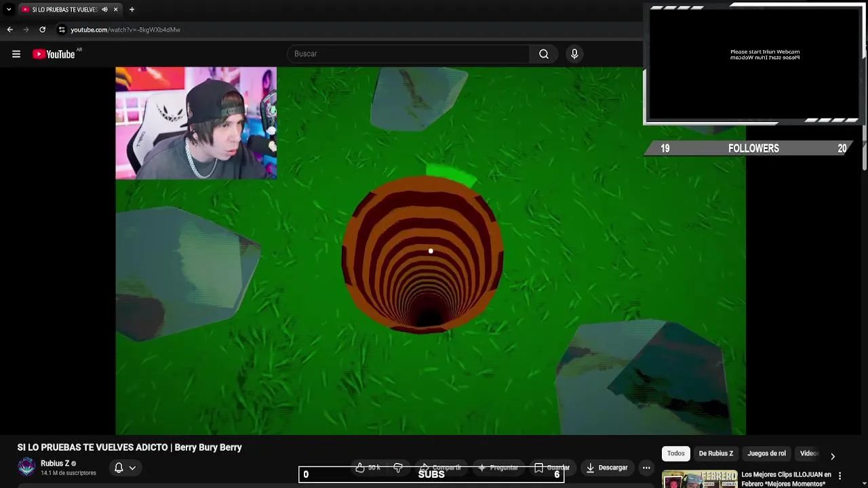Reload the YouTube page
This screenshot has height=488, width=868.
[42, 30]
